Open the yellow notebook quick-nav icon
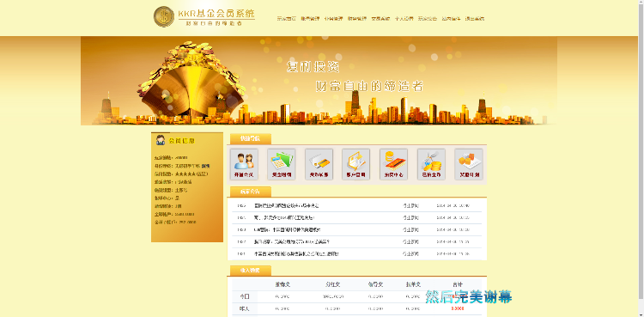Viewport: 644px width, 317px height. 356,164
